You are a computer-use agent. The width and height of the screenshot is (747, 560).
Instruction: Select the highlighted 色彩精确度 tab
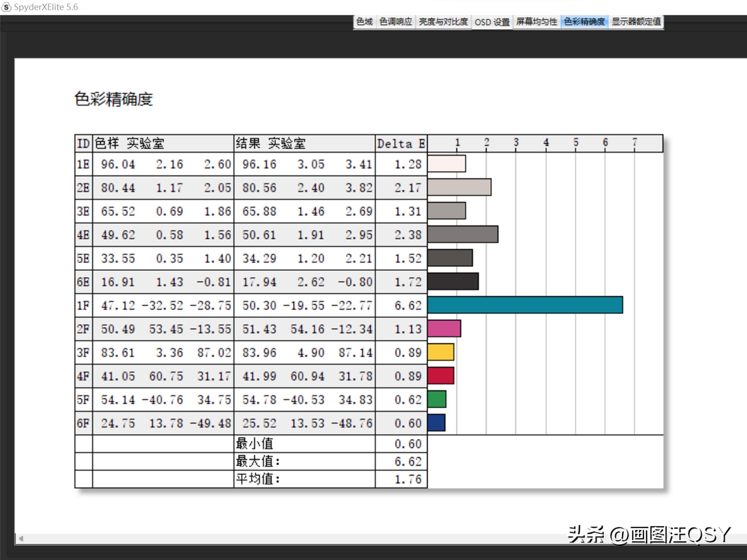(585, 22)
